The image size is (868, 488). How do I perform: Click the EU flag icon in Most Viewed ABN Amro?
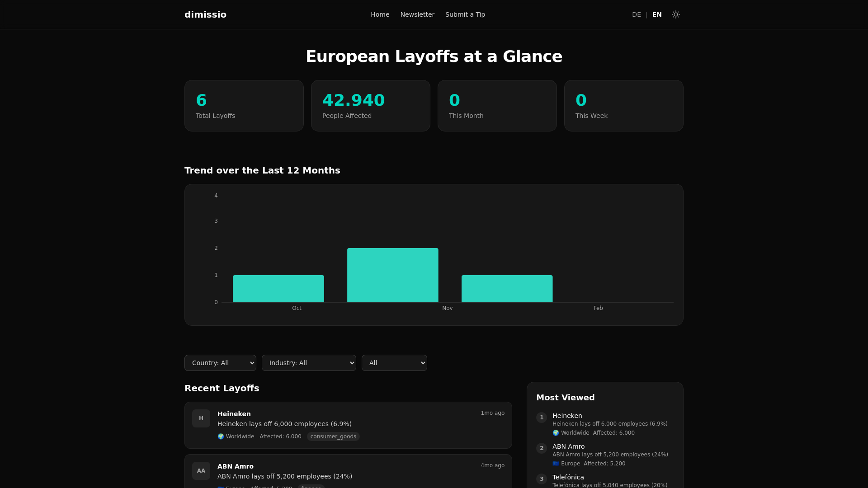556,464
